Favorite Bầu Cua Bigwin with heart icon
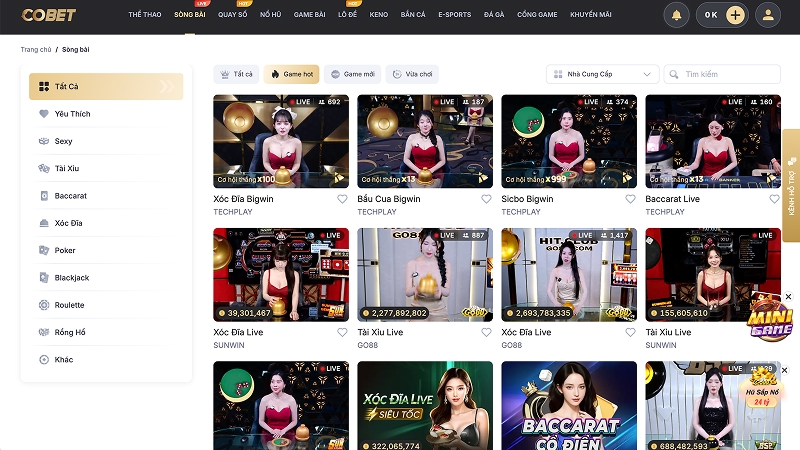Image resolution: width=800 pixels, height=450 pixels. (486, 199)
